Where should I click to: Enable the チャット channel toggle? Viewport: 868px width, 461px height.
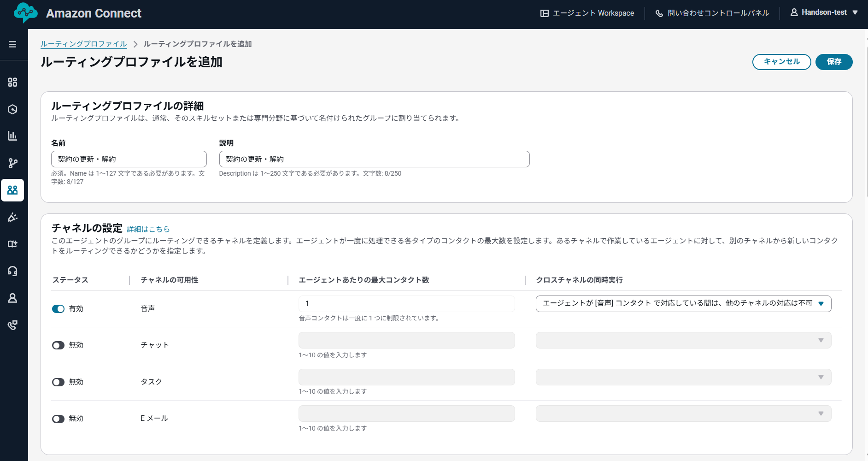tap(58, 344)
